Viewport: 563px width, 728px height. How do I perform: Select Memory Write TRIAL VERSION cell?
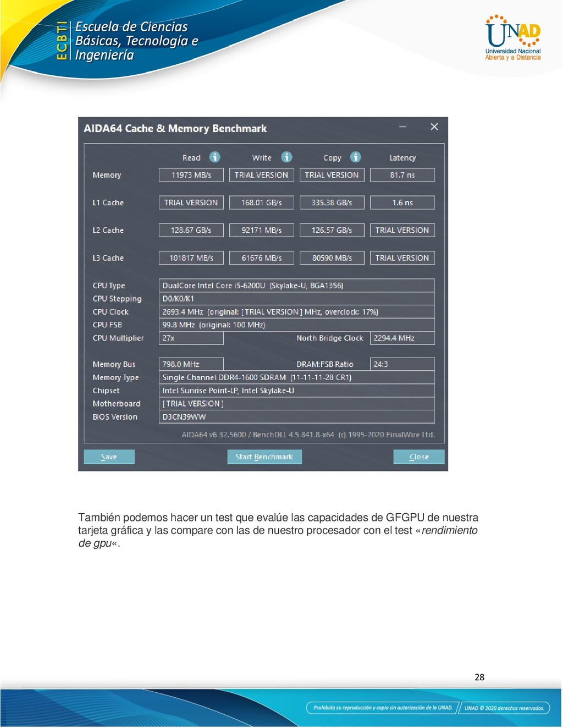(261, 175)
